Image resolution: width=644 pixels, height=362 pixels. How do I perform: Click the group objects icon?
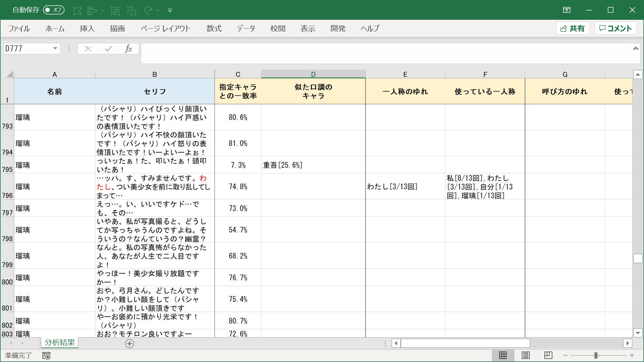click(115, 11)
